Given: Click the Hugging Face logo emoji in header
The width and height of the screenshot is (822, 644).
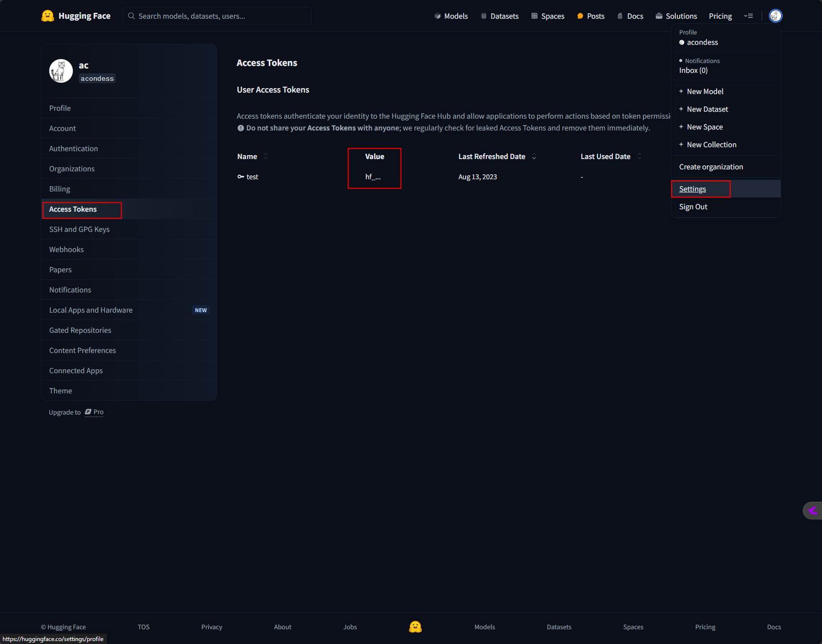Looking at the screenshot, I should [x=48, y=16].
